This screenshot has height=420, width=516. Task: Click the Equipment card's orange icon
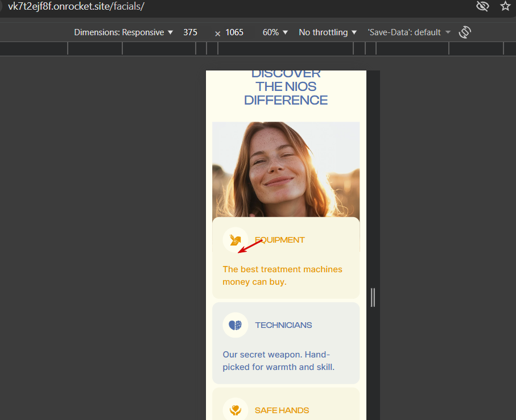coord(235,240)
